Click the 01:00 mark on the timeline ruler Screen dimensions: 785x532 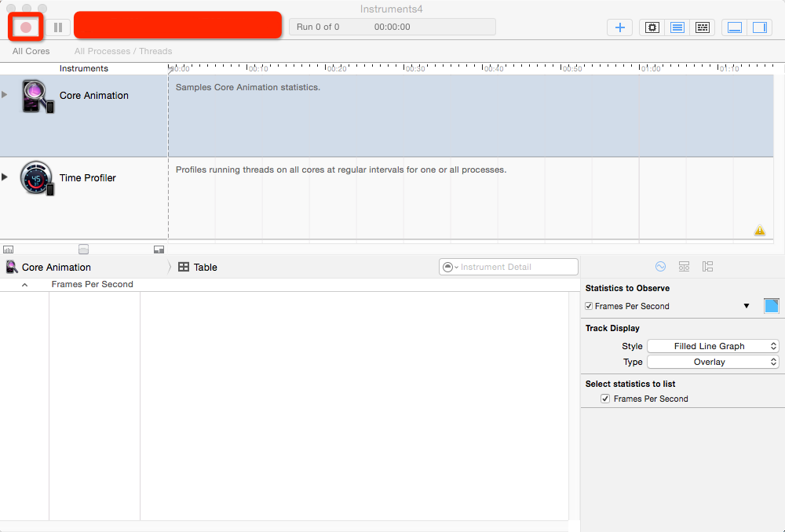(650, 68)
